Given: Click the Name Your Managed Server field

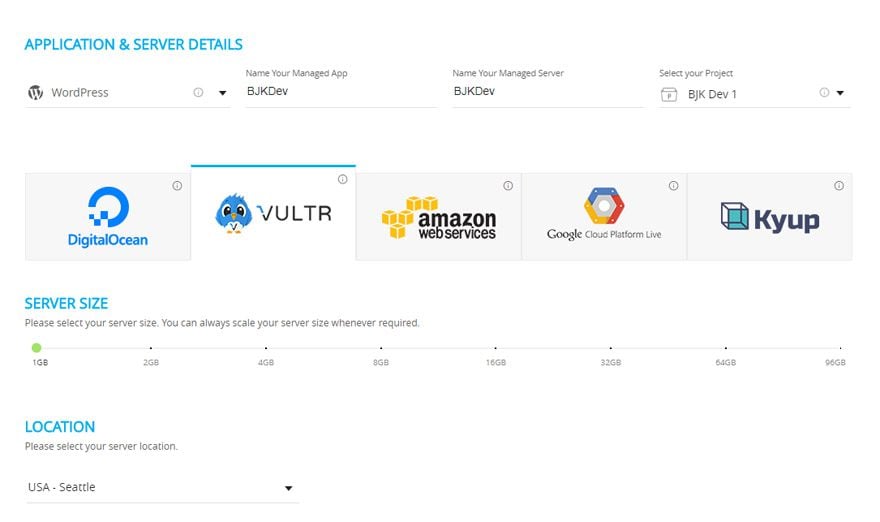Looking at the screenshot, I should (x=547, y=92).
